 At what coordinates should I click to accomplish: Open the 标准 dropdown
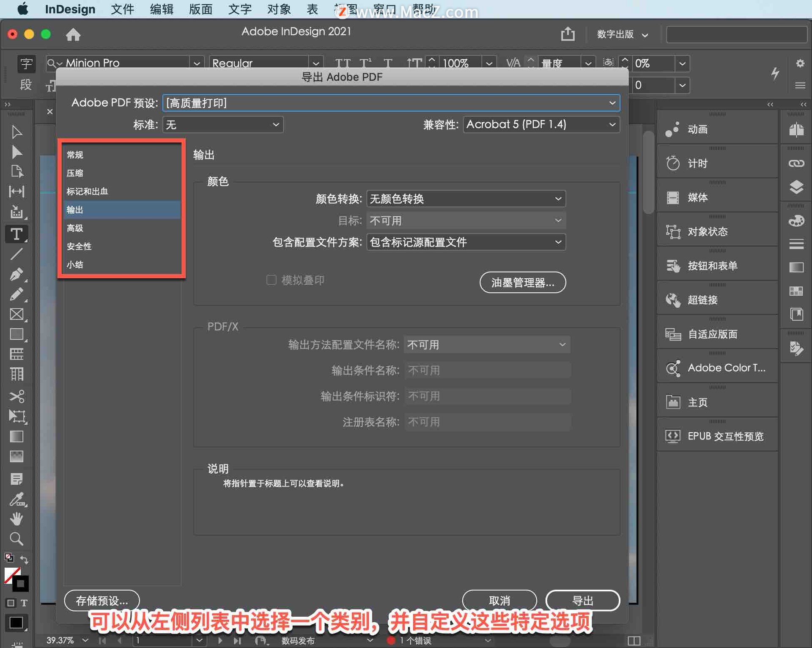tap(223, 124)
